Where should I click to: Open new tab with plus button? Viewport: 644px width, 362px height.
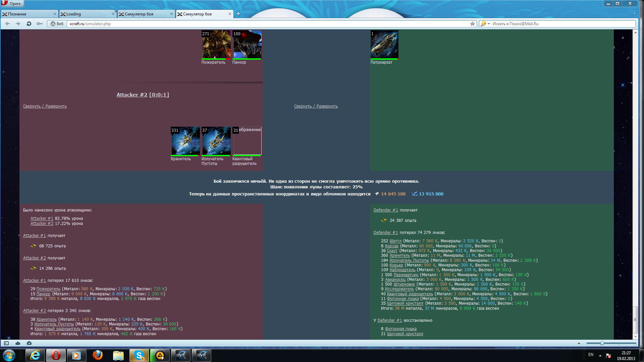tap(238, 14)
